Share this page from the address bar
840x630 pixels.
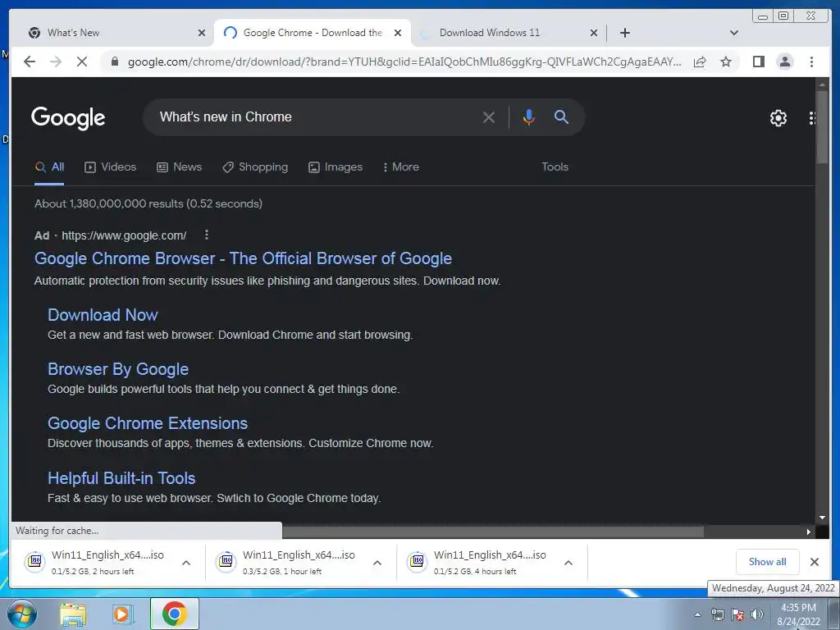700,62
